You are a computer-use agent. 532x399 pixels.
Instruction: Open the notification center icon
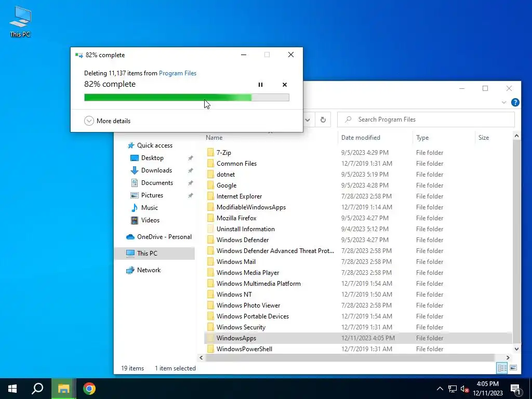tap(515, 389)
